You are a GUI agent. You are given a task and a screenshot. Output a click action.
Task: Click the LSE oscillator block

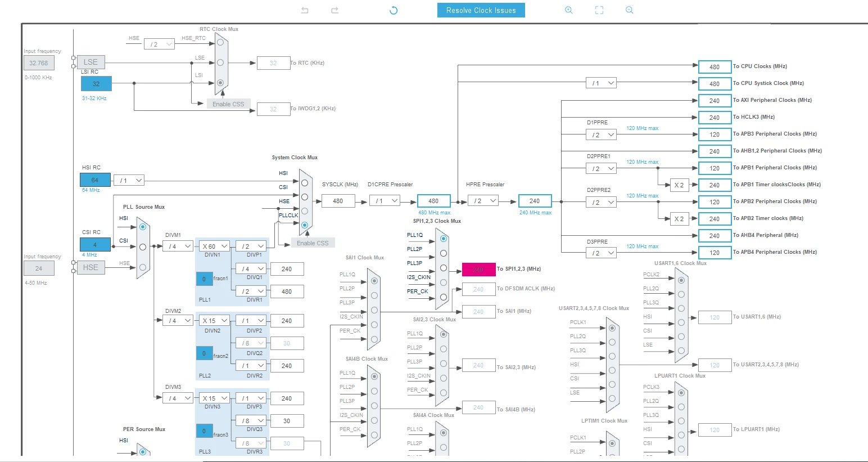pos(91,62)
